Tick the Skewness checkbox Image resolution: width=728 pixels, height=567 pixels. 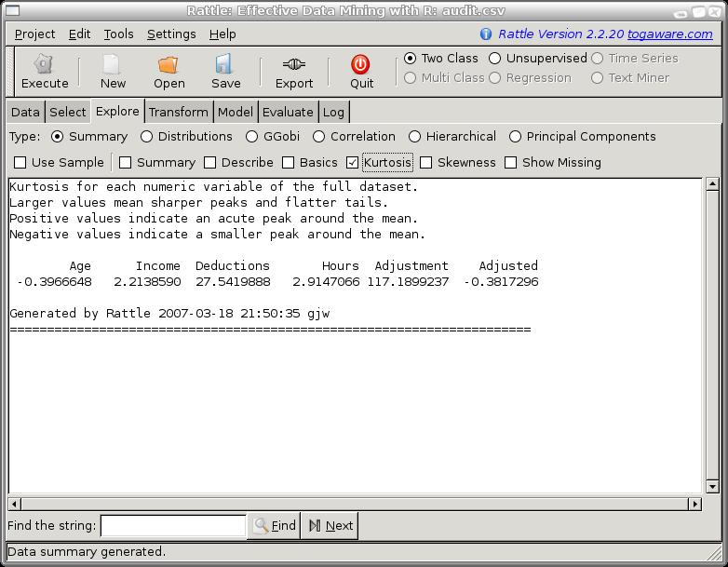point(425,163)
